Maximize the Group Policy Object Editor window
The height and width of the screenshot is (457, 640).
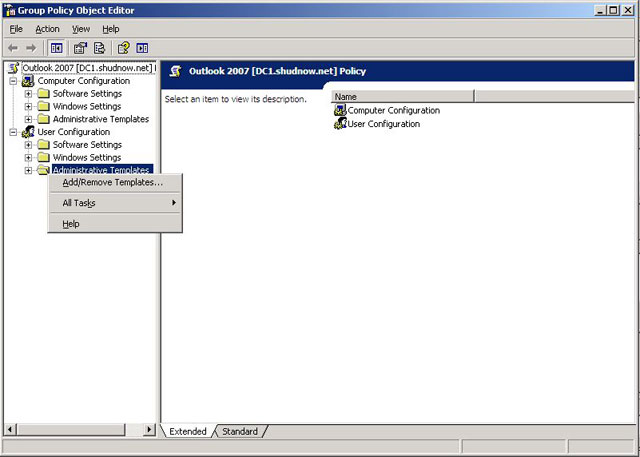point(613,10)
